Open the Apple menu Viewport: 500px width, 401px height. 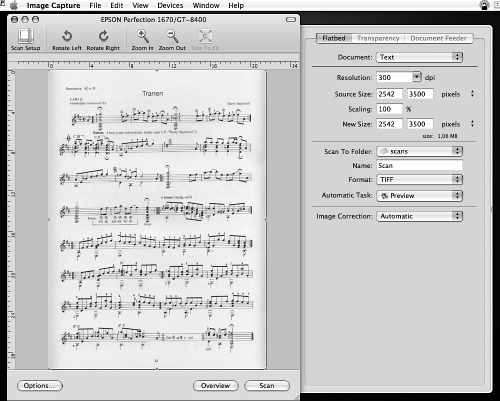14,5
